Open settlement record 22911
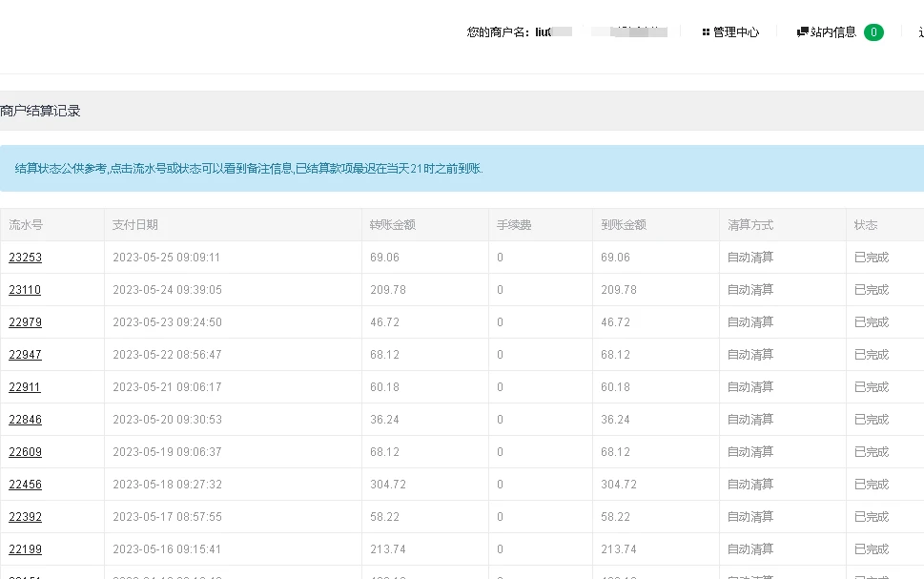 [x=25, y=387]
